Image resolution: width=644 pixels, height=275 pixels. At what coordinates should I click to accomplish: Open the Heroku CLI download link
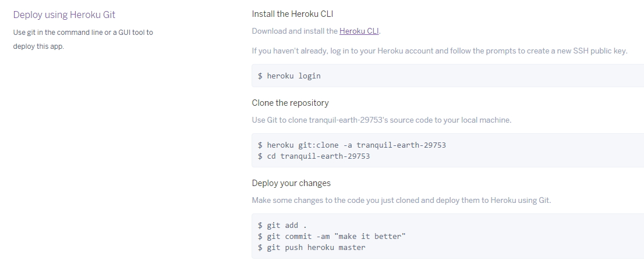point(359,31)
